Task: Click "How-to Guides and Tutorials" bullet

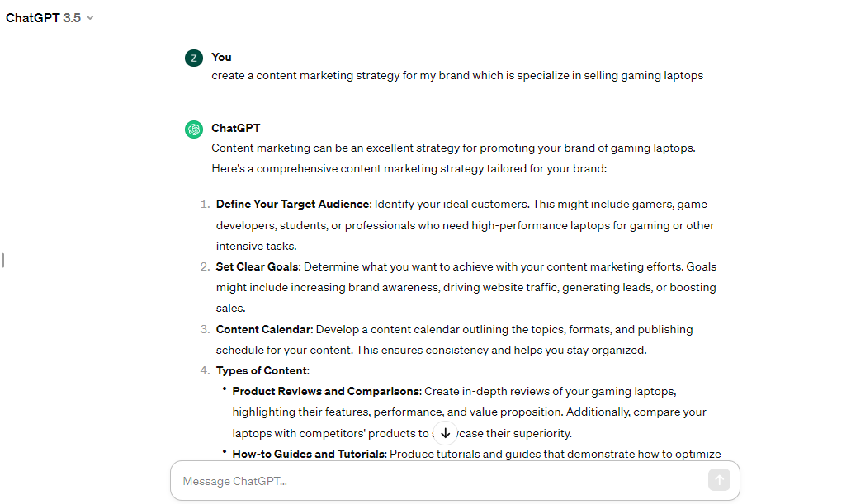Action: tap(308, 454)
